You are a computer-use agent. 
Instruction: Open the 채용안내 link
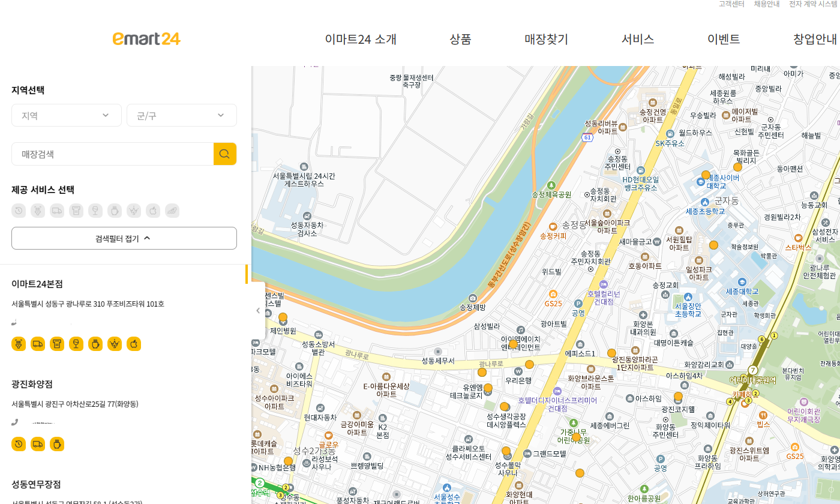click(x=767, y=4)
